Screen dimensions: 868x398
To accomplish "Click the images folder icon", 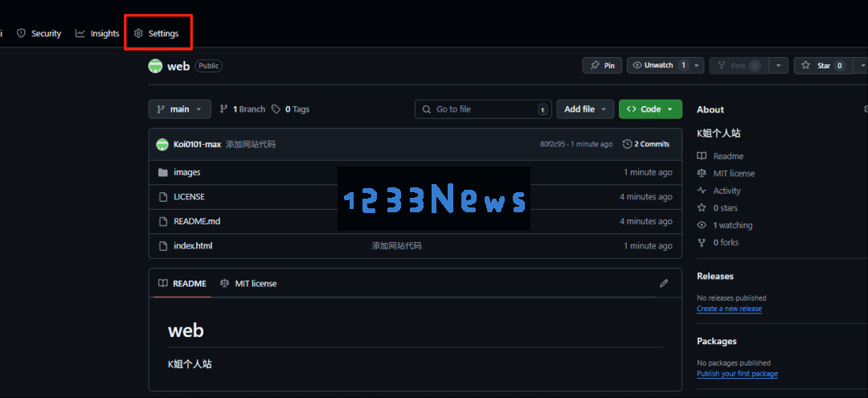I will (x=162, y=172).
